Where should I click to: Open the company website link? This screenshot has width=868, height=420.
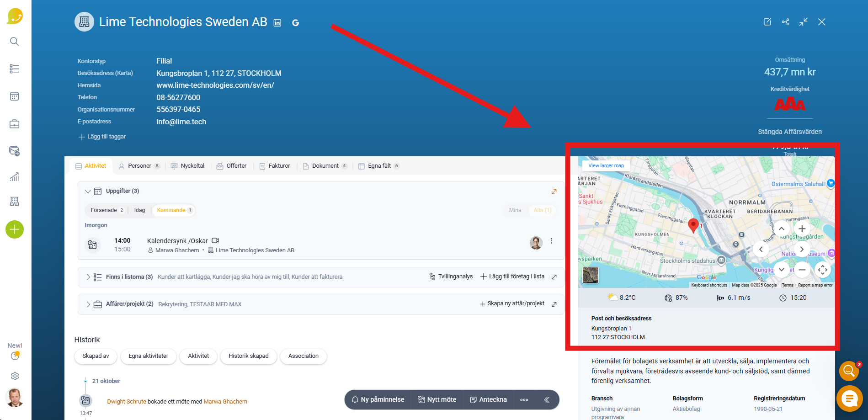coord(215,85)
